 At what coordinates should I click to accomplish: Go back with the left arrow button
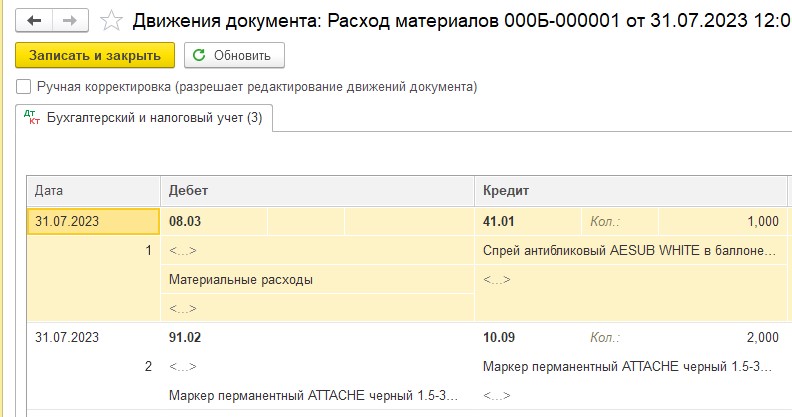click(x=34, y=21)
